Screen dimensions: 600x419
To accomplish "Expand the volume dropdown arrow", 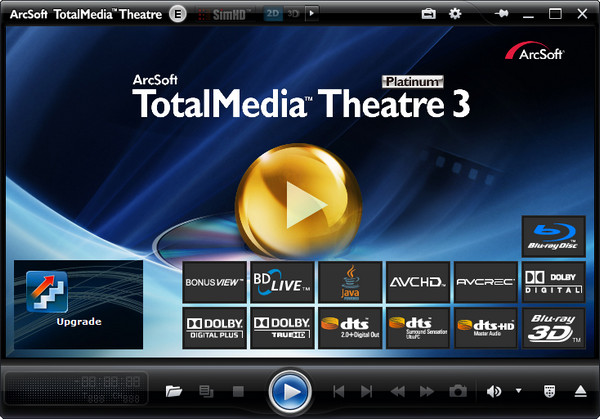I will 518,391.
